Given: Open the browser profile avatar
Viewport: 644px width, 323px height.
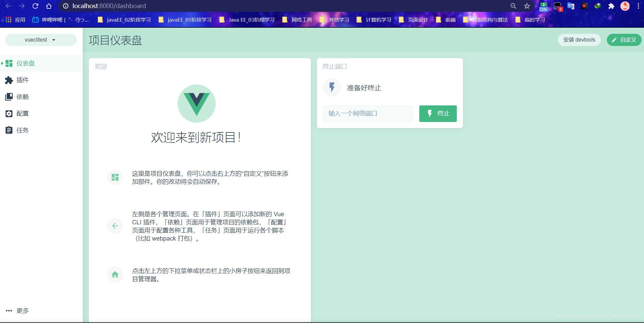Looking at the screenshot, I should tap(625, 6).
